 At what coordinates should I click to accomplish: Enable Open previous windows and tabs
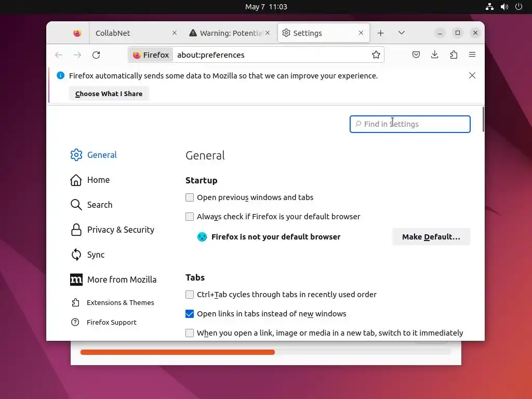click(190, 197)
